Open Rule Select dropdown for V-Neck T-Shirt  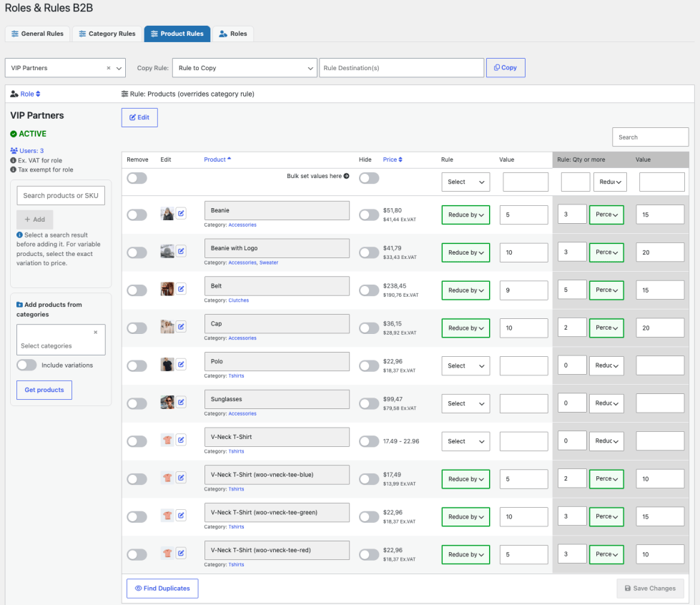[465, 441]
